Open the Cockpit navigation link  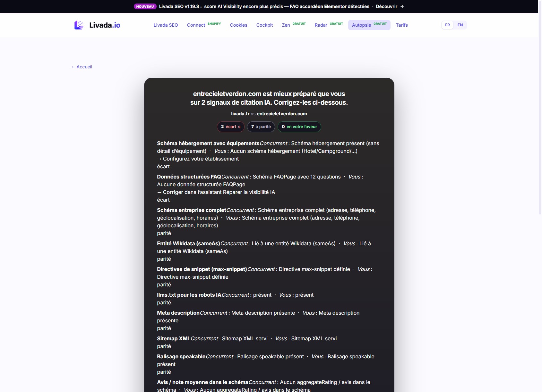point(264,25)
